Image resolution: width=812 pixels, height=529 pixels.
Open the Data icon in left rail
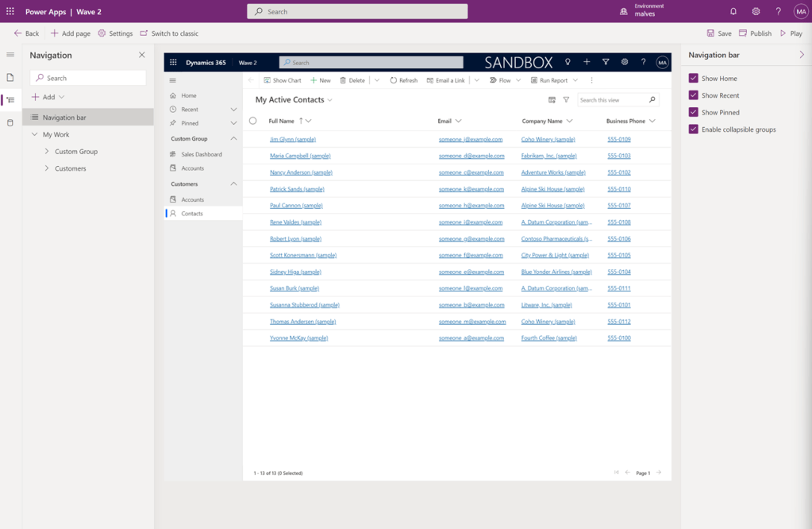coord(10,123)
